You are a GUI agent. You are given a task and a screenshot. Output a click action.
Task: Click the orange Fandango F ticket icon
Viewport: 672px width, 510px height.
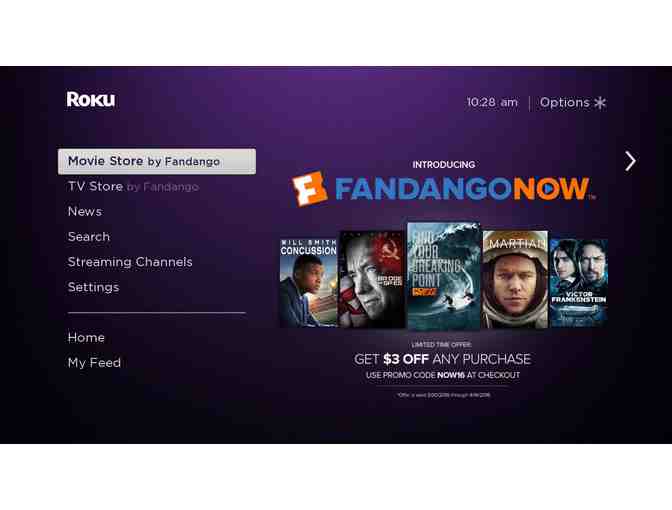click(309, 189)
